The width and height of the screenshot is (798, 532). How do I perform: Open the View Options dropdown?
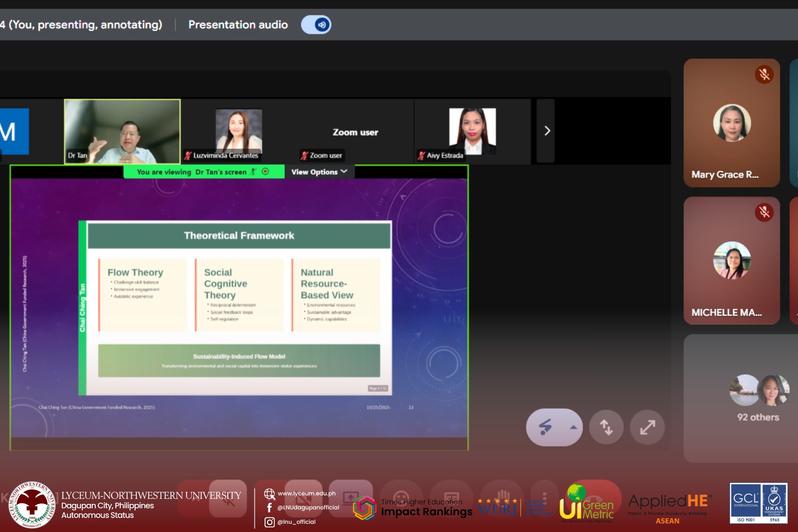click(x=319, y=172)
